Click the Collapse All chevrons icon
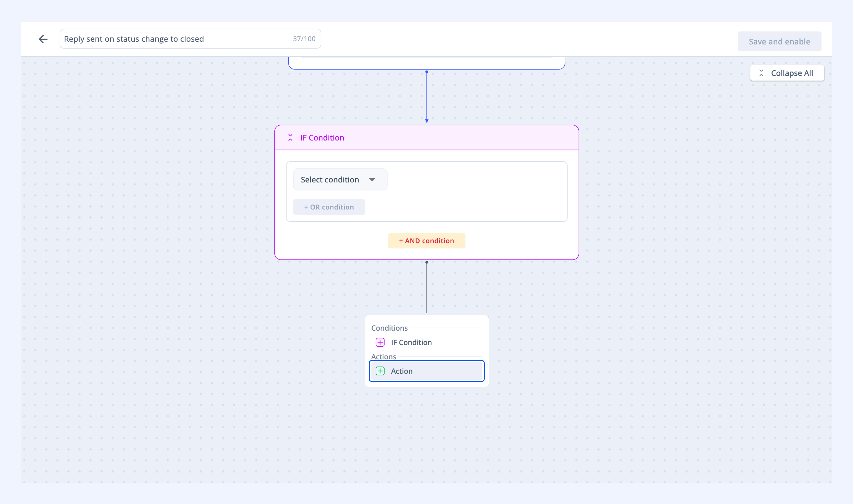Image resolution: width=853 pixels, height=504 pixels. [x=761, y=73]
